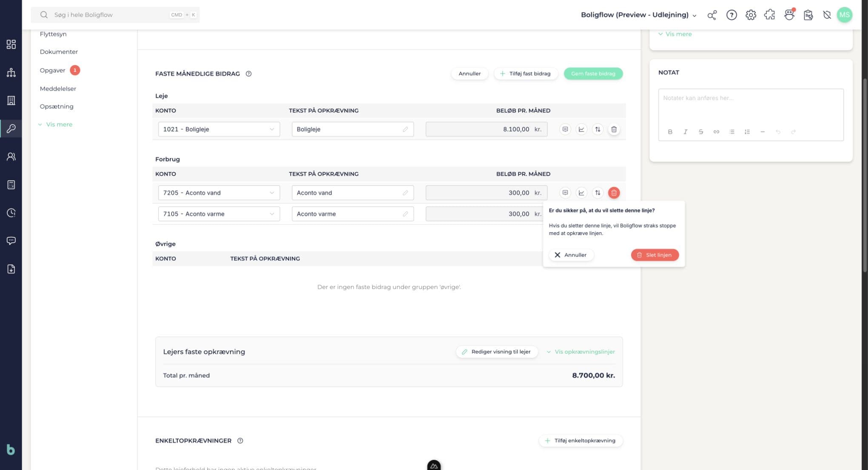Open the file download sidebar icon

pyautogui.click(x=11, y=269)
